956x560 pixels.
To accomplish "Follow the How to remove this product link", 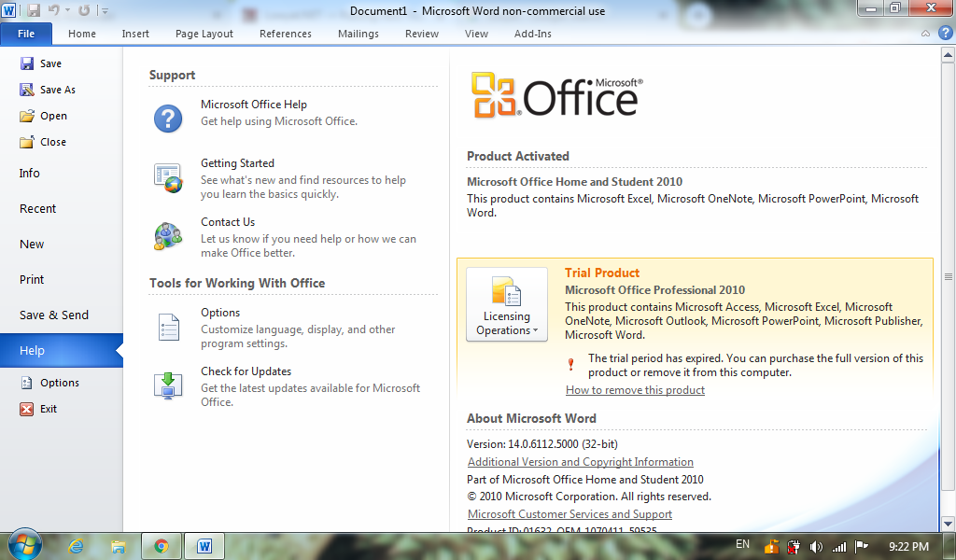I will 635,390.
